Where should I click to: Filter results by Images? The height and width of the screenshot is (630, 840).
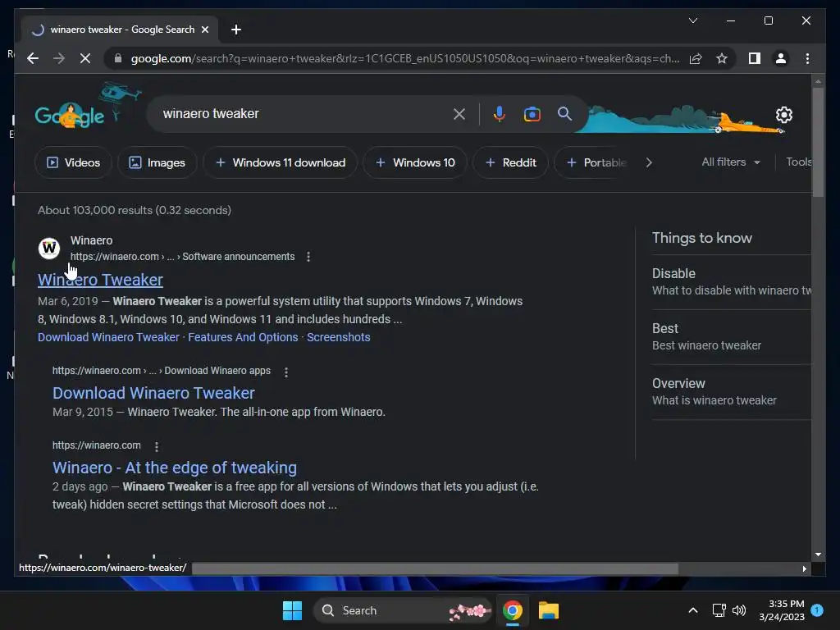(157, 162)
